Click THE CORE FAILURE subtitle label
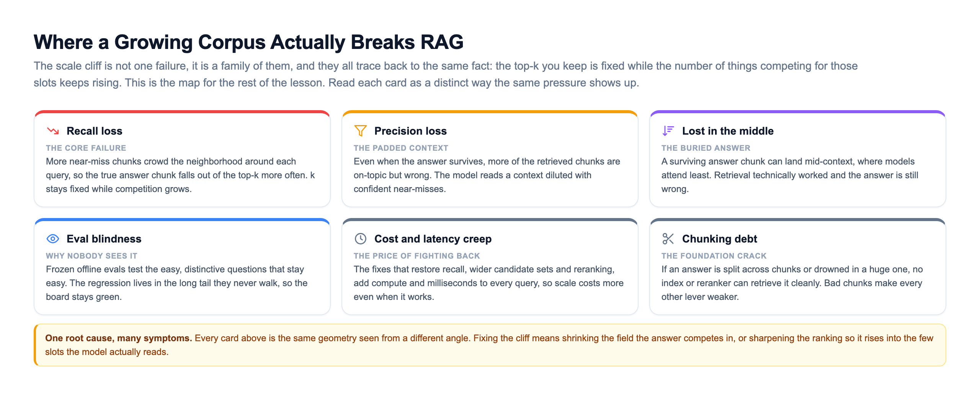 [86, 148]
